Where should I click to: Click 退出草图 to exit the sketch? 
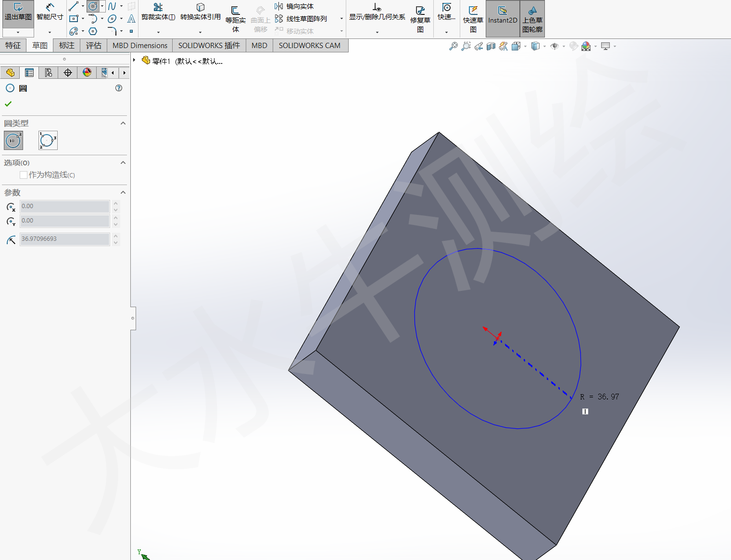click(18, 14)
